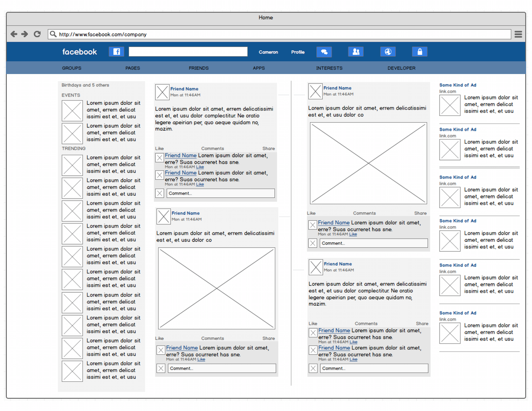Open the friend requests people icon
Screen dimensions: 532x411
pos(356,52)
